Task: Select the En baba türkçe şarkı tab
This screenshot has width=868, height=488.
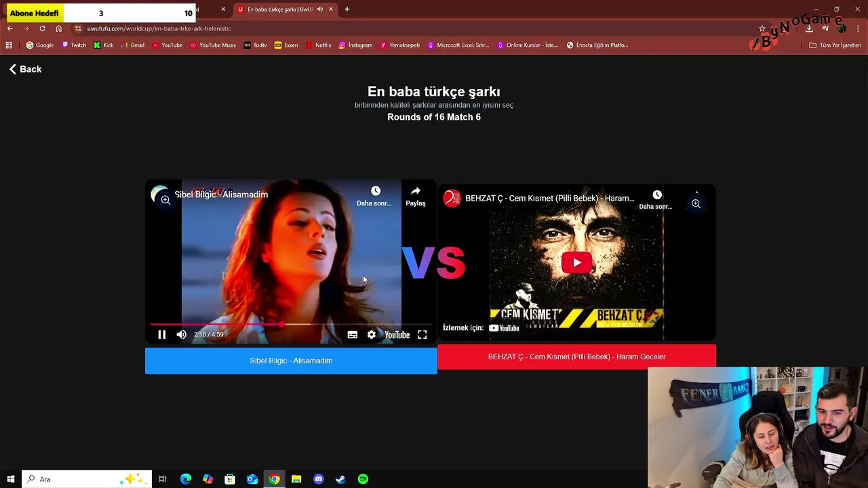Action: (x=279, y=9)
